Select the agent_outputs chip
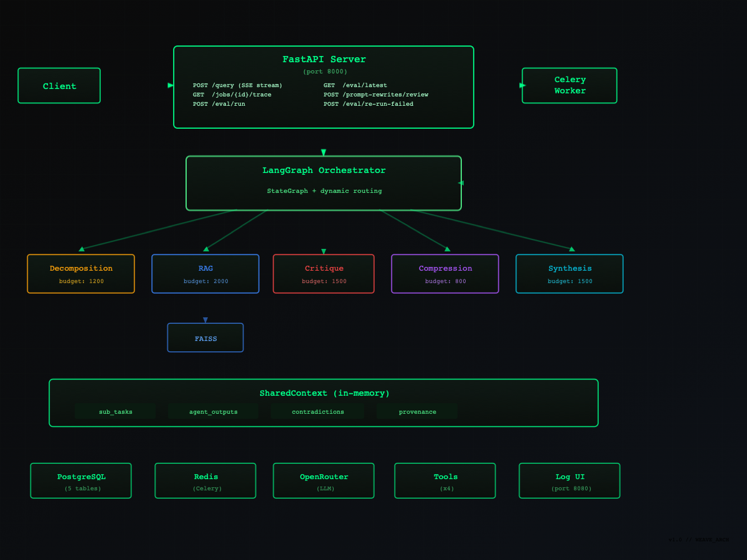The image size is (747, 560). (213, 411)
